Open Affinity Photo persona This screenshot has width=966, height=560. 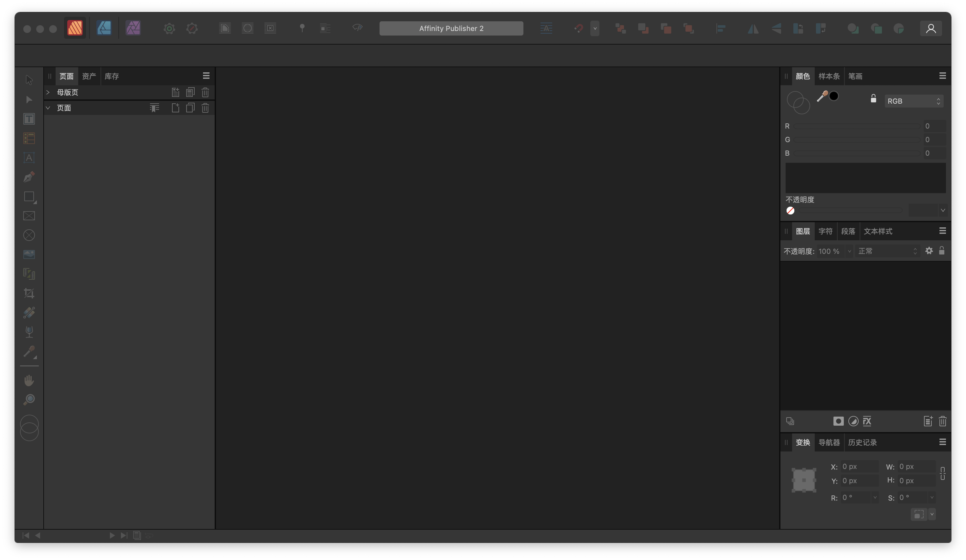(134, 28)
